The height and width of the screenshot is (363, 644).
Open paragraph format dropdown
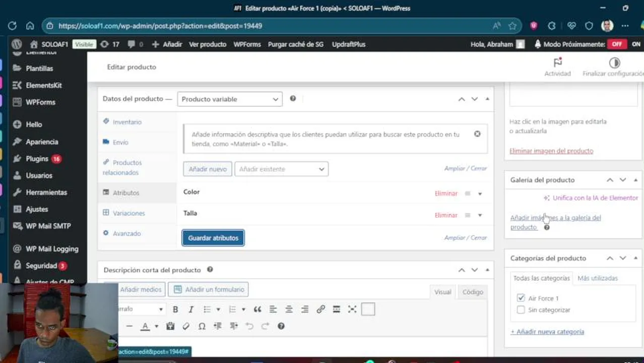click(x=141, y=310)
